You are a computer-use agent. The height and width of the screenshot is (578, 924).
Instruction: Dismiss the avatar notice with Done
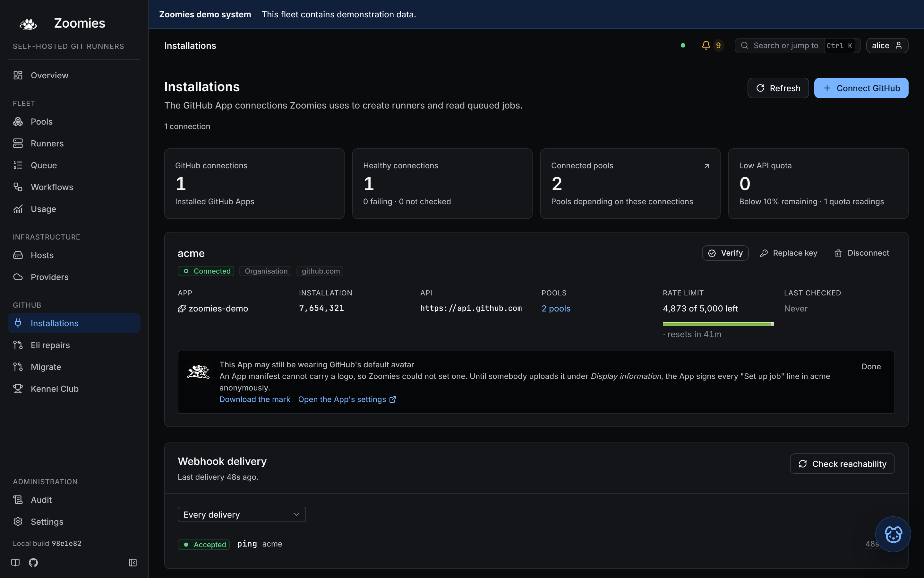(x=871, y=367)
